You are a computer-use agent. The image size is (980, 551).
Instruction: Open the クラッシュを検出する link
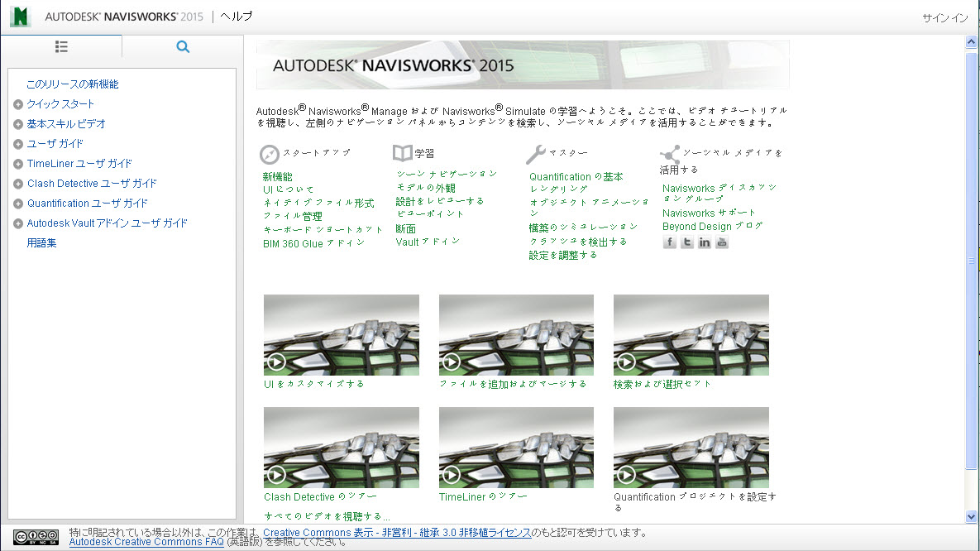click(578, 242)
